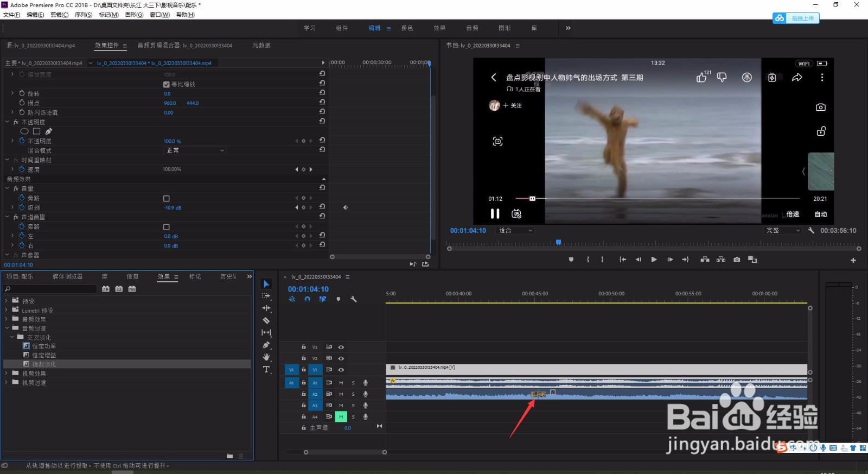Image resolution: width=868 pixels, height=474 pixels.
Task: Select the Track Select Forward tool
Action: 266,296
